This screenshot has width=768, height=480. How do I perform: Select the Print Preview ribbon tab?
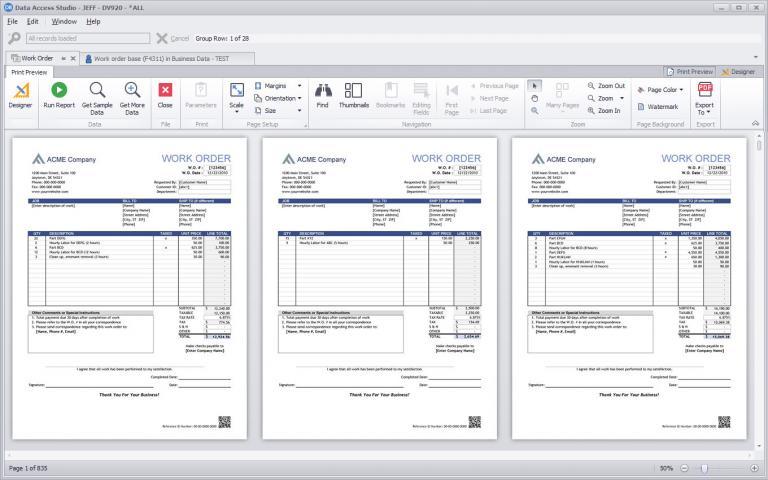[x=29, y=72]
